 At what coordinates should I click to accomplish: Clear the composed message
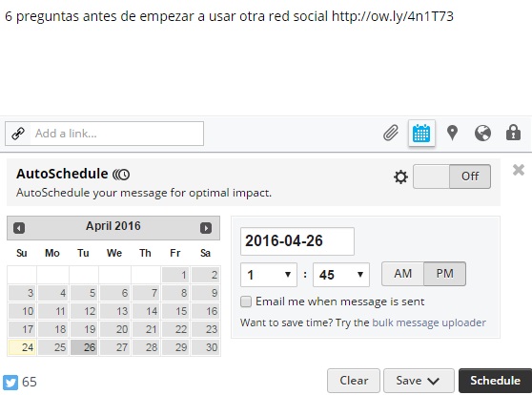pyautogui.click(x=354, y=381)
